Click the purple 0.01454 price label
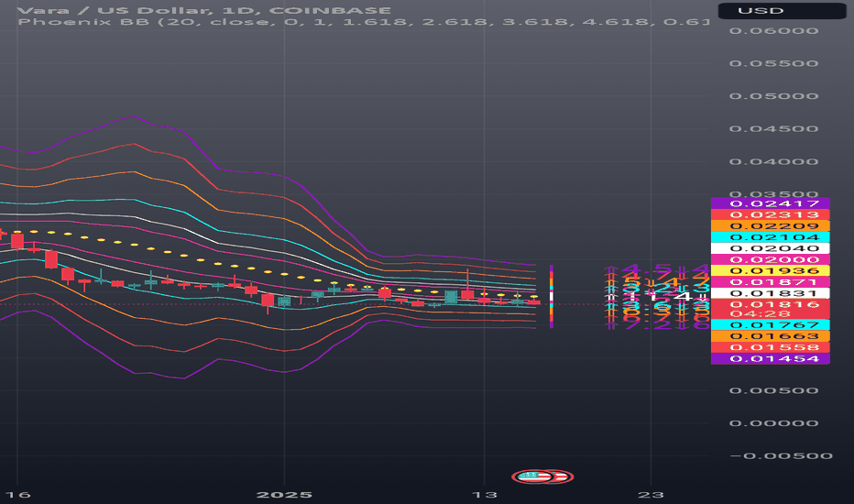 (770, 358)
